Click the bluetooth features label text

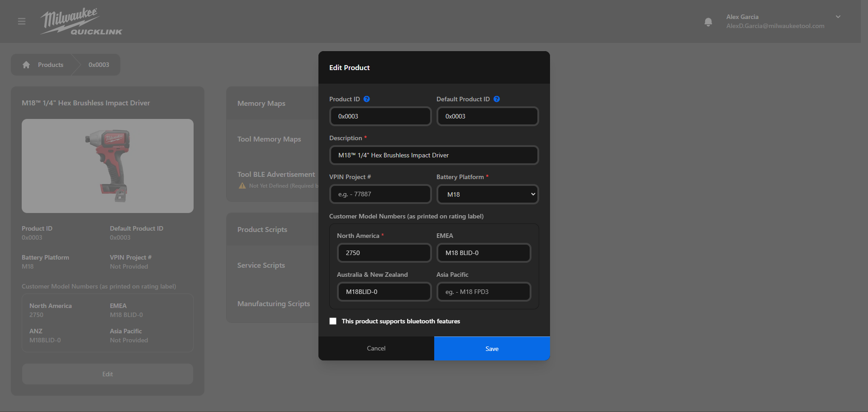[x=401, y=321]
